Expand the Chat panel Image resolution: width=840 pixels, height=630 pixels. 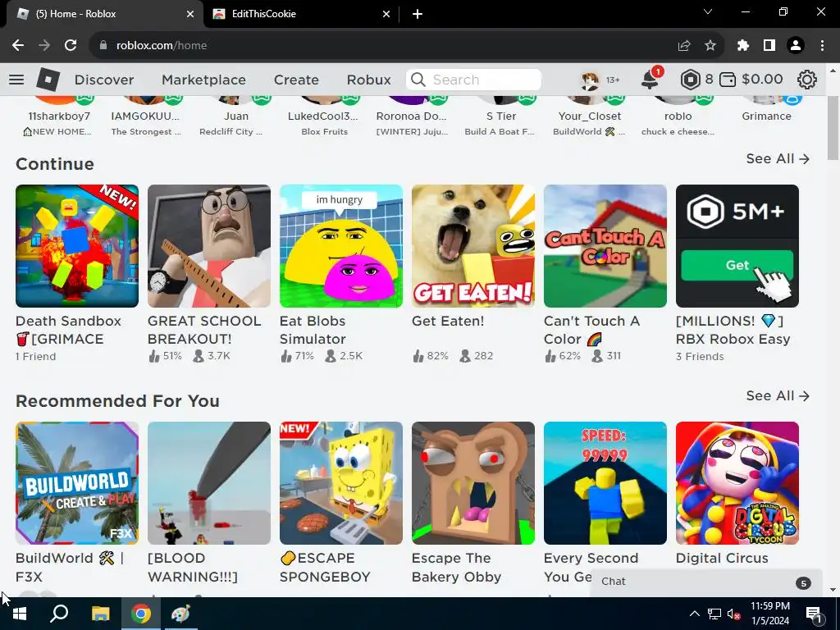pos(706,582)
